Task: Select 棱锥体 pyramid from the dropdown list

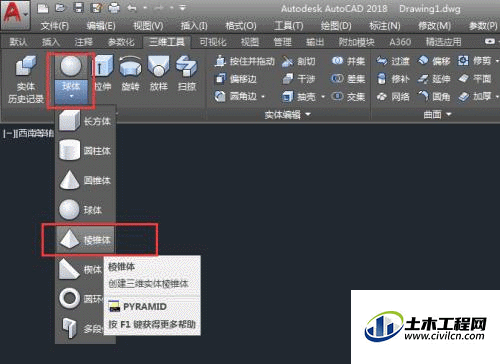Action: coord(85,240)
